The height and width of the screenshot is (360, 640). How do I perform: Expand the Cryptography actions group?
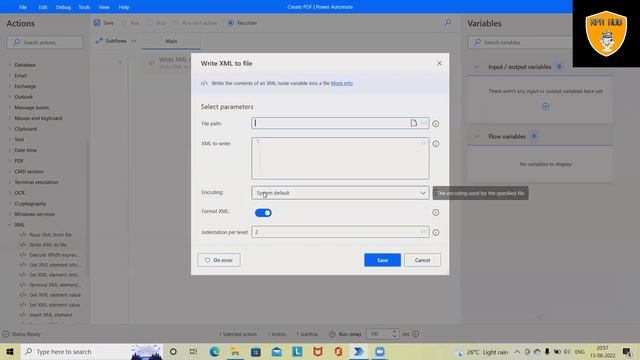point(10,203)
